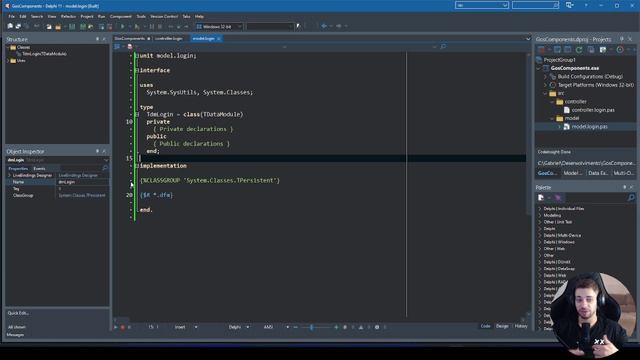Switch to Model view tab below Projects

[x=573, y=173]
